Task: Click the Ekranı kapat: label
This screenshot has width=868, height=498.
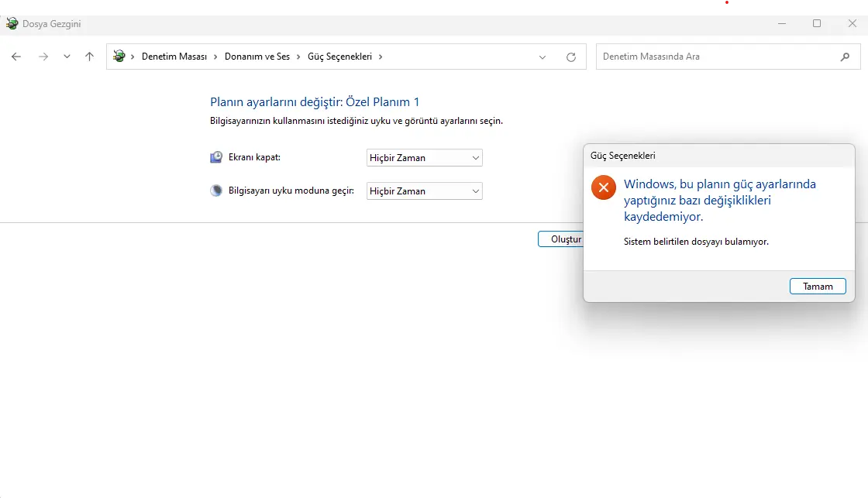Action: [x=254, y=157]
